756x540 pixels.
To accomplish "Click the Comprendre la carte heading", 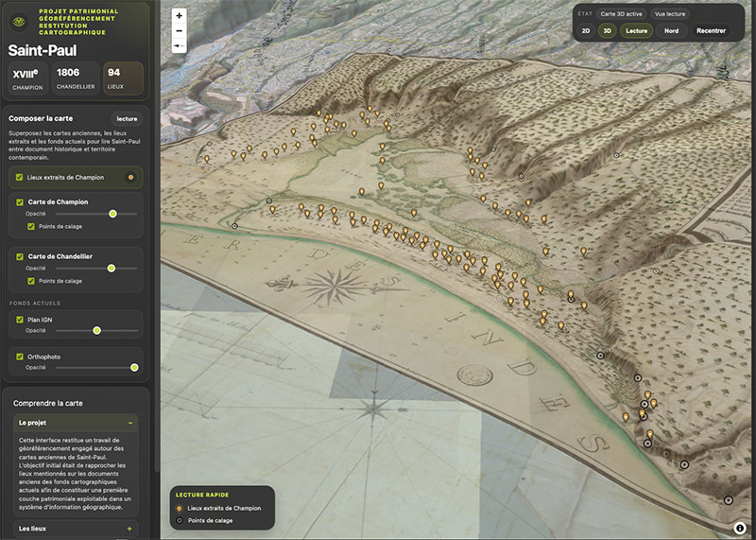I will [48, 403].
